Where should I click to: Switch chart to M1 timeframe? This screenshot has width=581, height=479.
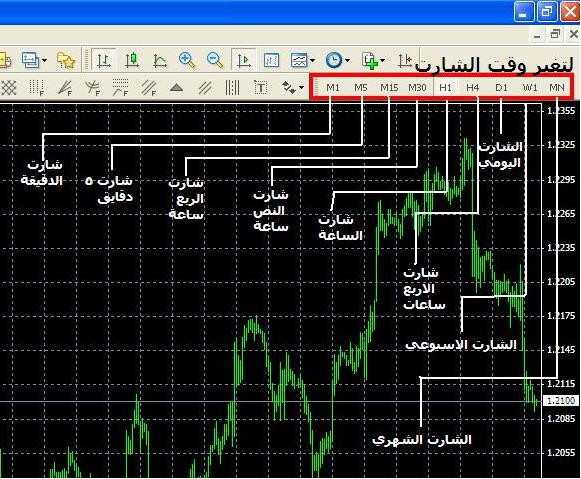pos(333,88)
